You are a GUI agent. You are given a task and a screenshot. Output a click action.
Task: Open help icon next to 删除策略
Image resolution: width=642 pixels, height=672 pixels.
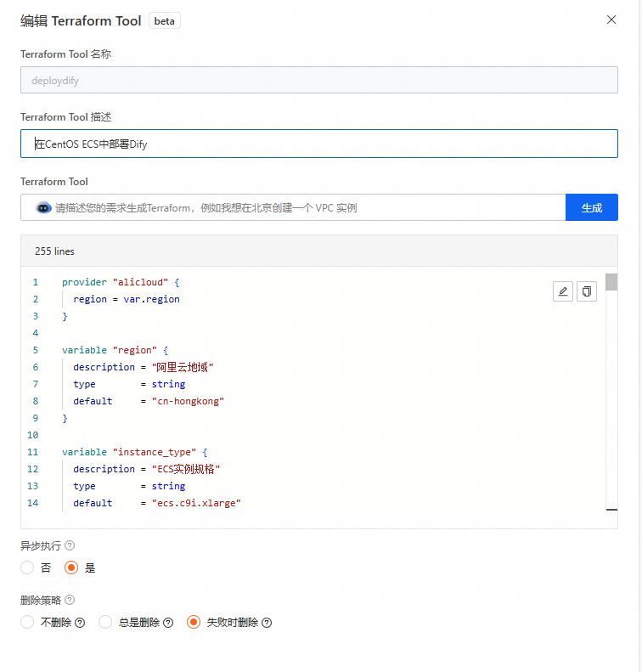pos(70,600)
